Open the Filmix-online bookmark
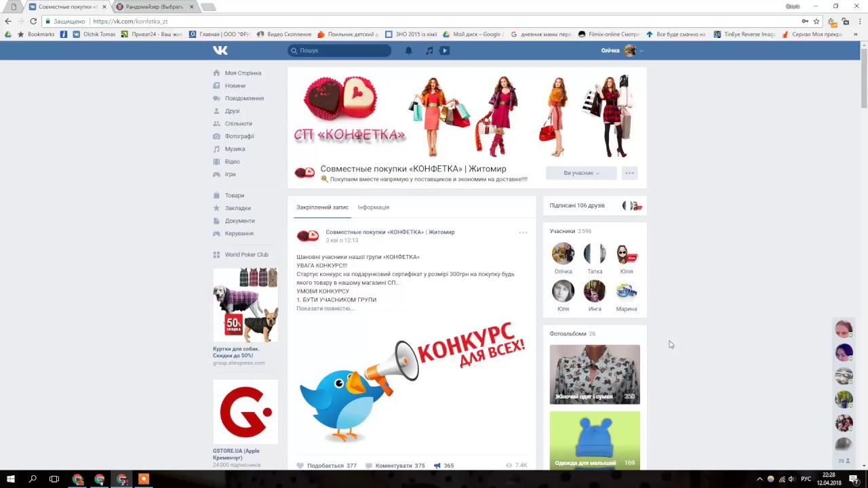This screenshot has height=488, width=868. click(609, 34)
